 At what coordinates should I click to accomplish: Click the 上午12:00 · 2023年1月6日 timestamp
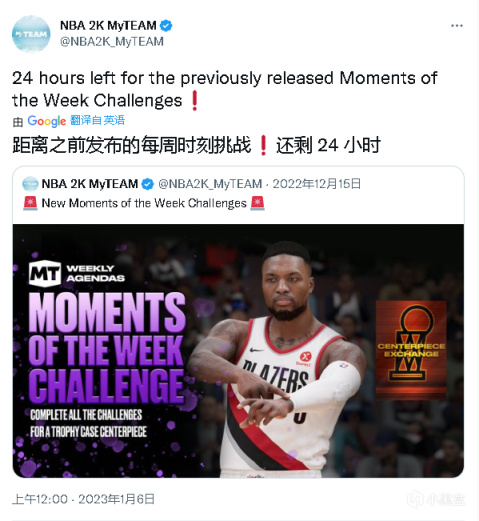coord(83,499)
